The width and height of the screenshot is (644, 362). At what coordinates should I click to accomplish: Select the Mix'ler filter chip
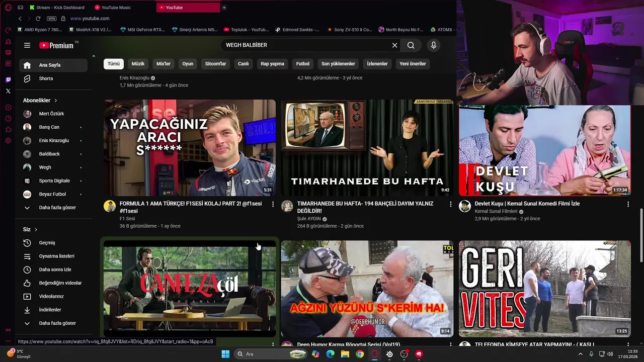click(164, 64)
